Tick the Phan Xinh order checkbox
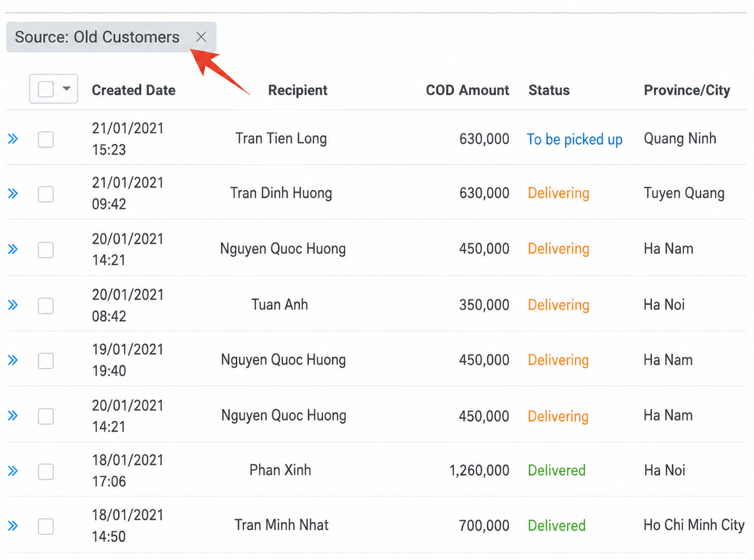Image resolution: width=754 pixels, height=560 pixels. point(46,471)
